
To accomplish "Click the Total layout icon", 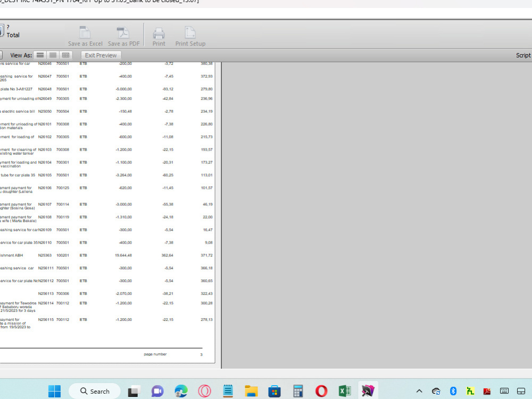I will click(x=2, y=31).
